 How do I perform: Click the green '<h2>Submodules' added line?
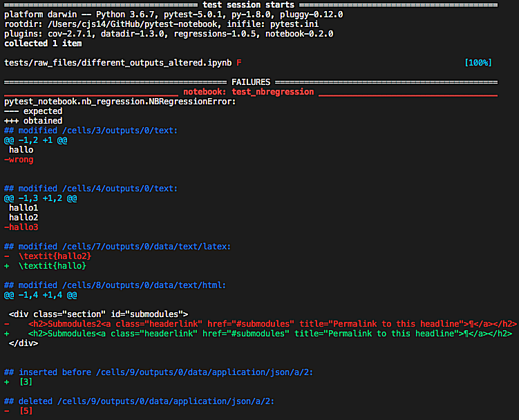point(258,334)
